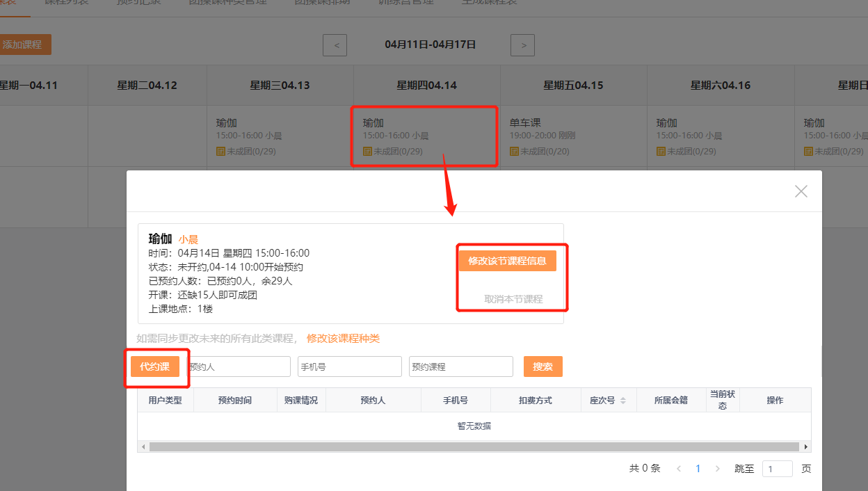Click 修改该节课程信息 button
Image resolution: width=868 pixels, height=491 pixels.
click(x=507, y=261)
